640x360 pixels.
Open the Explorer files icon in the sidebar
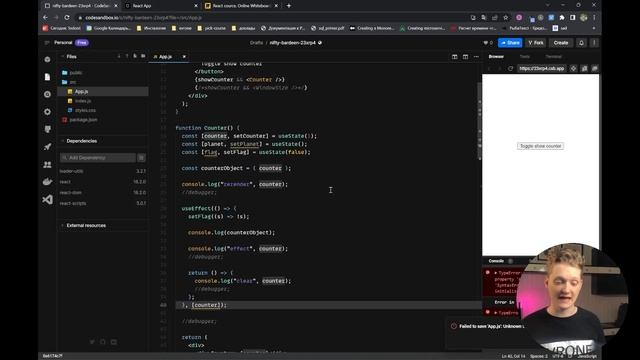click(x=47, y=77)
